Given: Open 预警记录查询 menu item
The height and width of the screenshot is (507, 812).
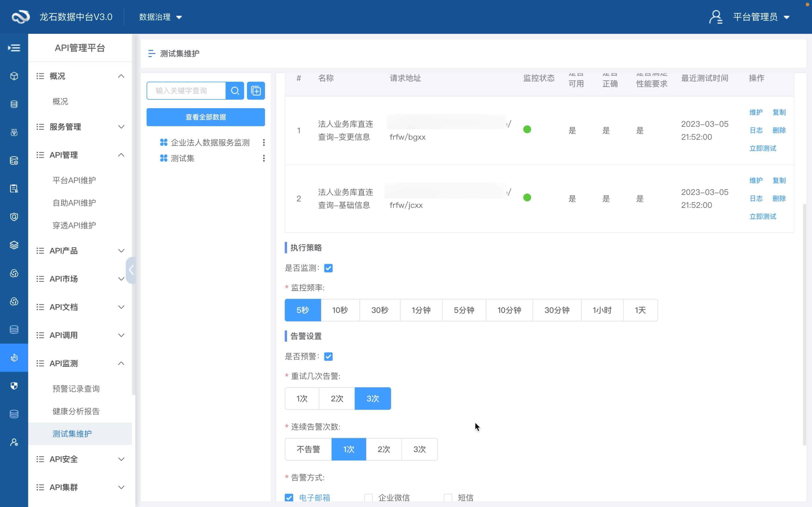Looking at the screenshot, I should 76,389.
